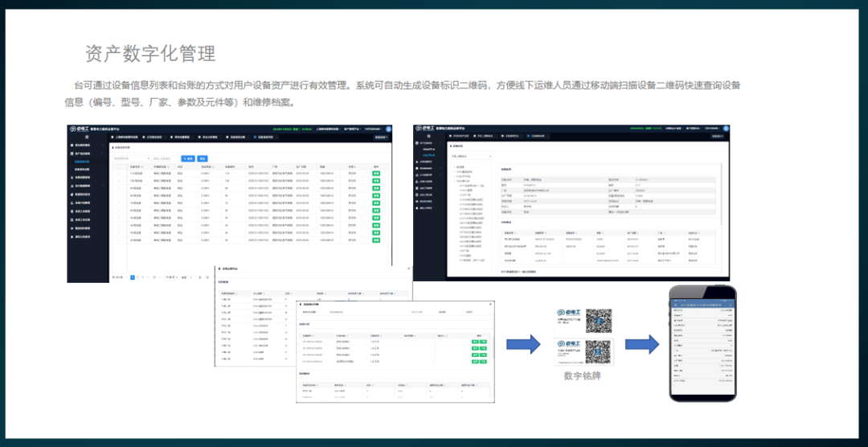Viewport: 868px width, 447px height.
Task: Open the page size dropdown in pagination bar
Action: click(171, 277)
